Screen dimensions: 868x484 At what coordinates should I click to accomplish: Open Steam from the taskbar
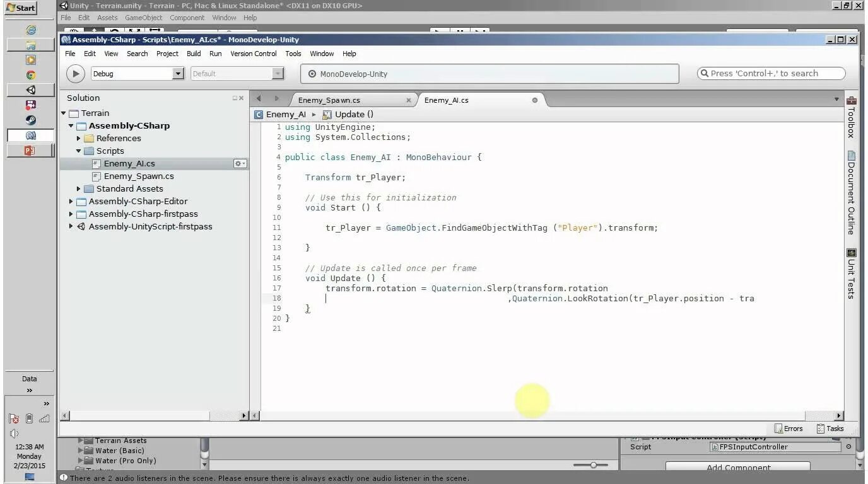30,120
